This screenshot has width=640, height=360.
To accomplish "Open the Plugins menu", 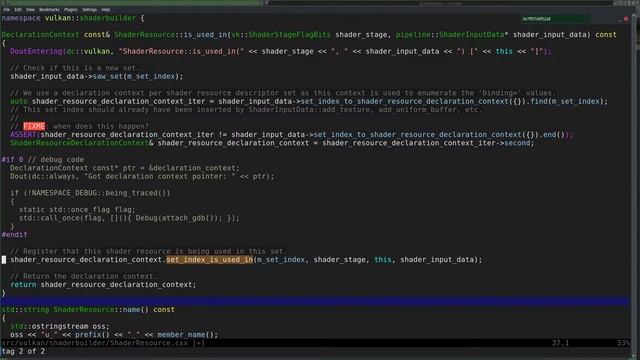I will click(71, 9).
